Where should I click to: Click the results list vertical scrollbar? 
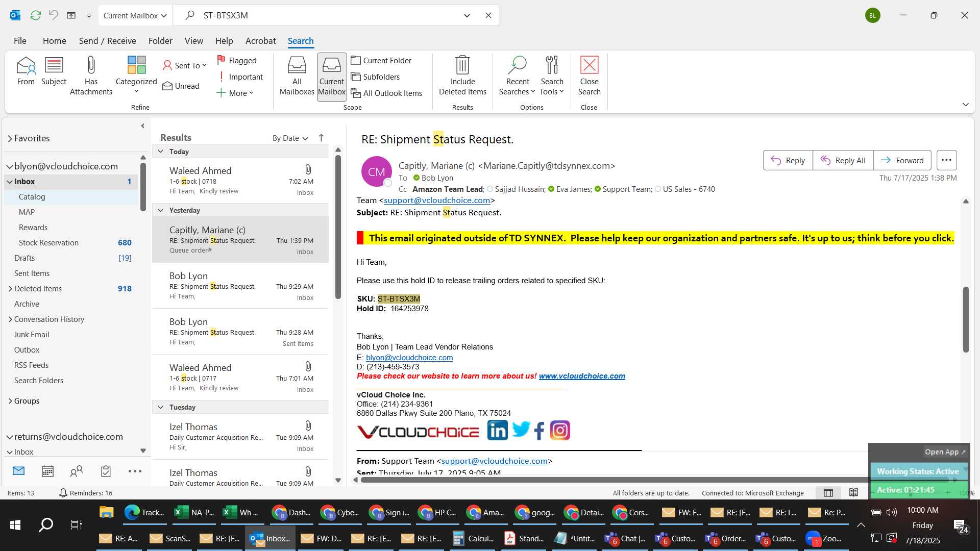[338, 227]
